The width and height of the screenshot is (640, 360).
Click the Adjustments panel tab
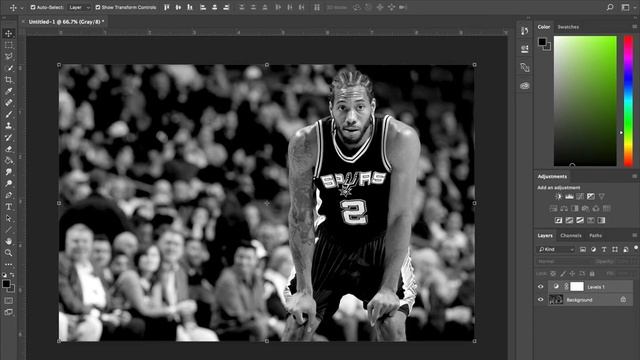552,176
